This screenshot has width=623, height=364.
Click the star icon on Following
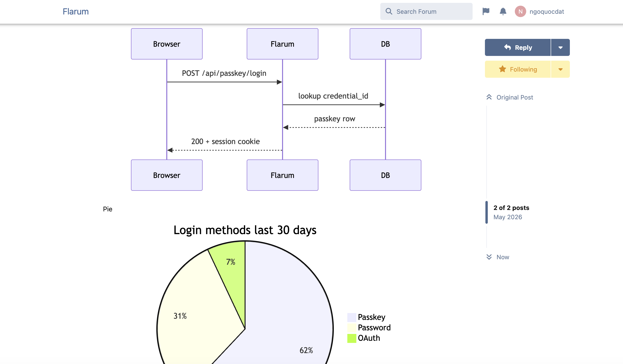click(502, 69)
